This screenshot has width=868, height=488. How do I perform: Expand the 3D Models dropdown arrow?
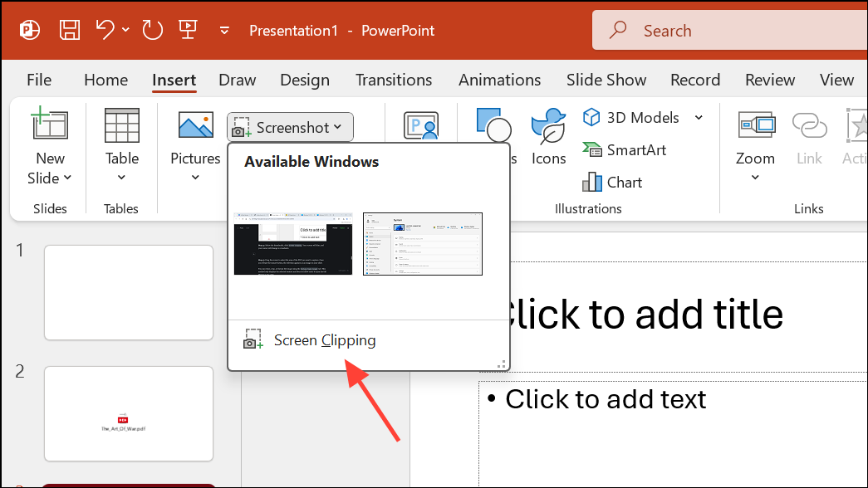point(699,118)
